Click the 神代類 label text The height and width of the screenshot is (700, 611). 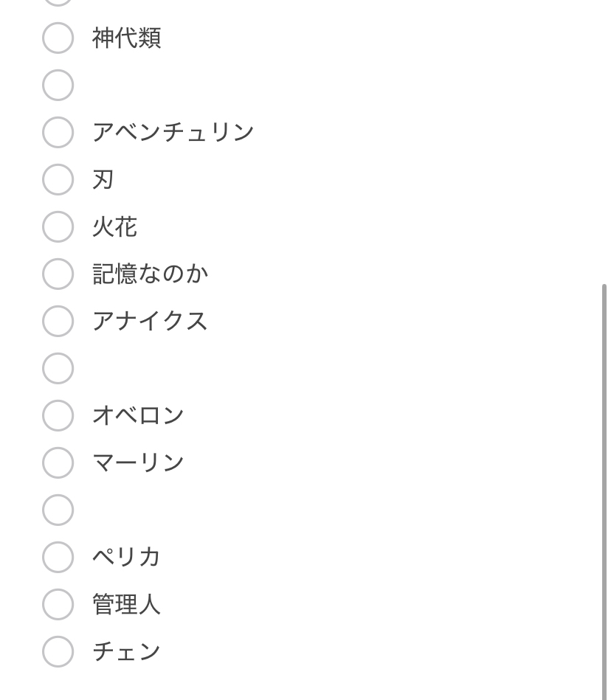pos(126,38)
